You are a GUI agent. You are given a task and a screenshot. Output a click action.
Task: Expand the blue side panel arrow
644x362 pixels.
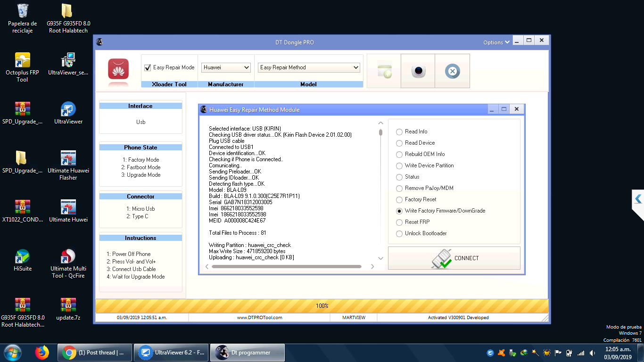[x=638, y=199]
